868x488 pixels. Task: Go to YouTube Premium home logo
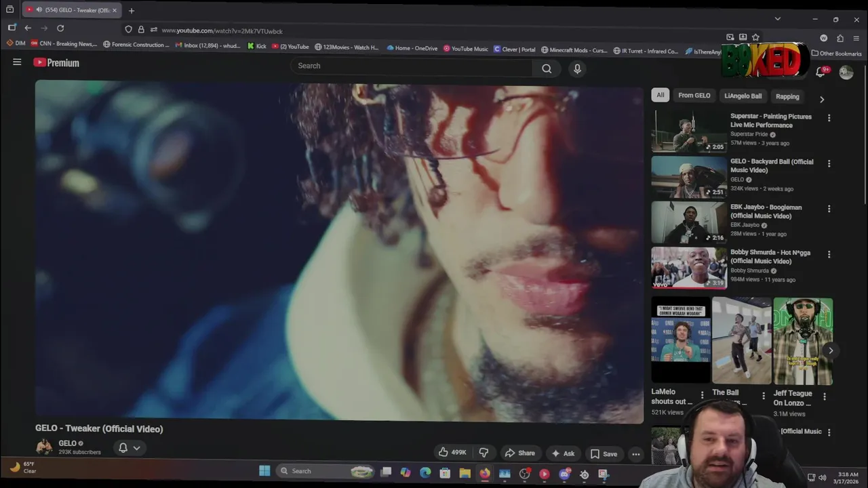coord(56,62)
